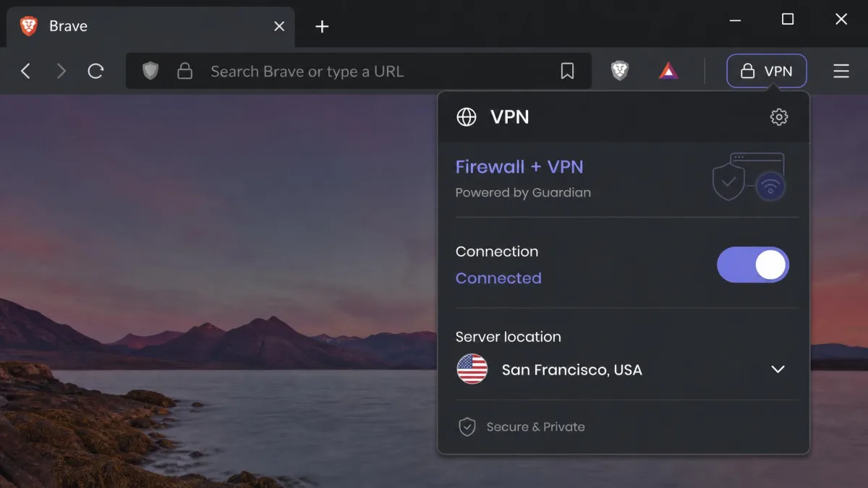Click the Server location label

tap(509, 337)
